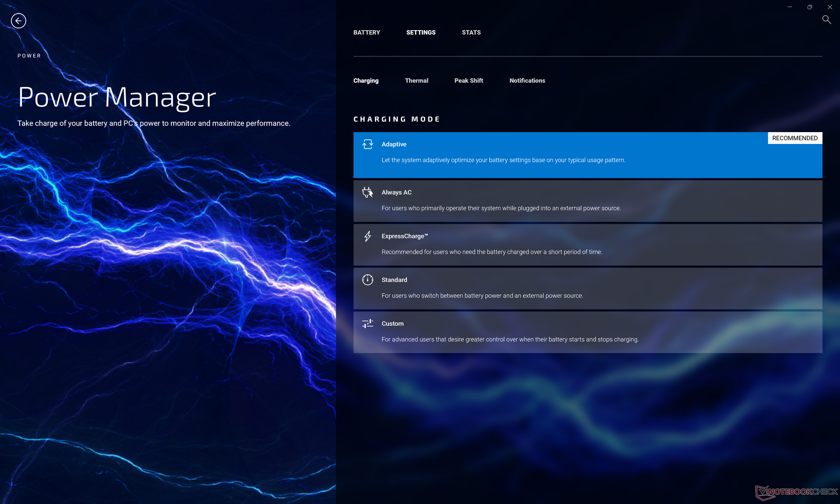The image size is (840, 504).
Task: Click the RECOMMENDED badge
Action: tap(794, 138)
